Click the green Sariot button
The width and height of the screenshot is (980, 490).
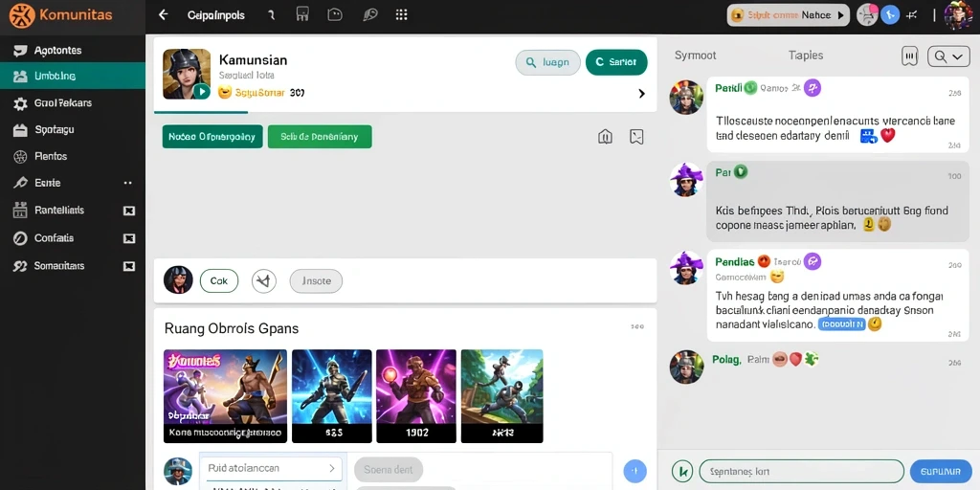(616, 62)
